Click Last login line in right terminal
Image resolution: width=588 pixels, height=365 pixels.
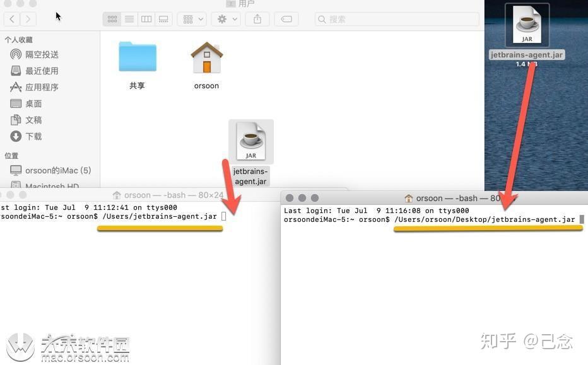[377, 211]
